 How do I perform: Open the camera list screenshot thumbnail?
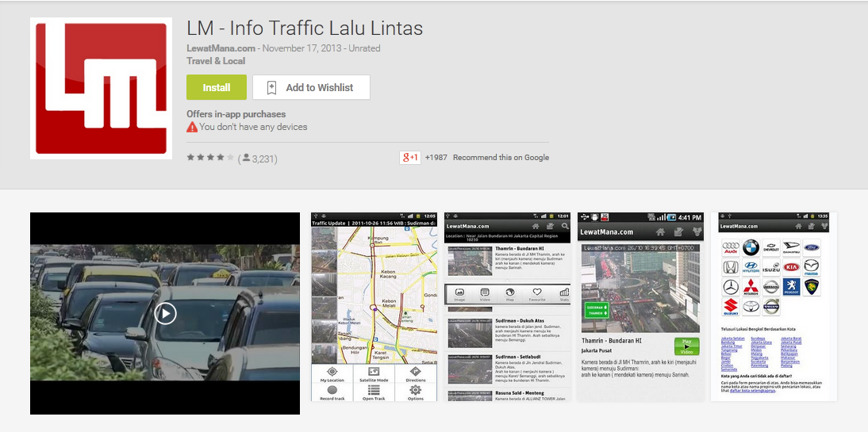click(507, 307)
